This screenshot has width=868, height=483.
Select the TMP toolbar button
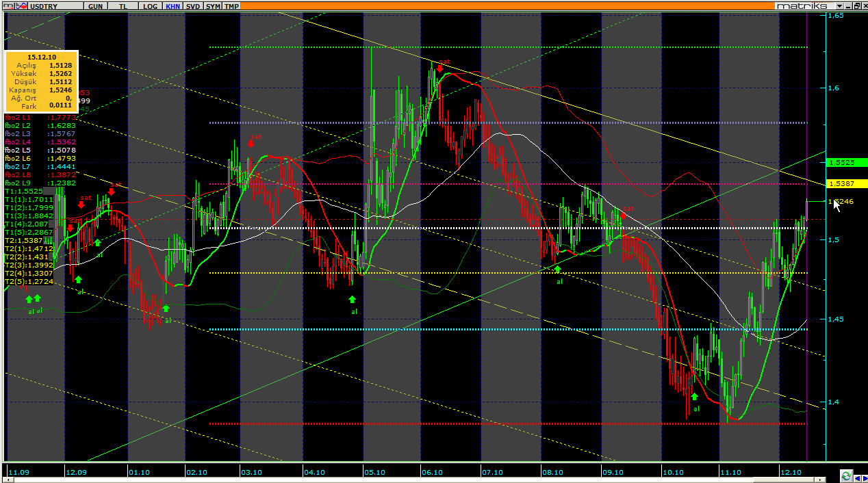(x=232, y=6)
